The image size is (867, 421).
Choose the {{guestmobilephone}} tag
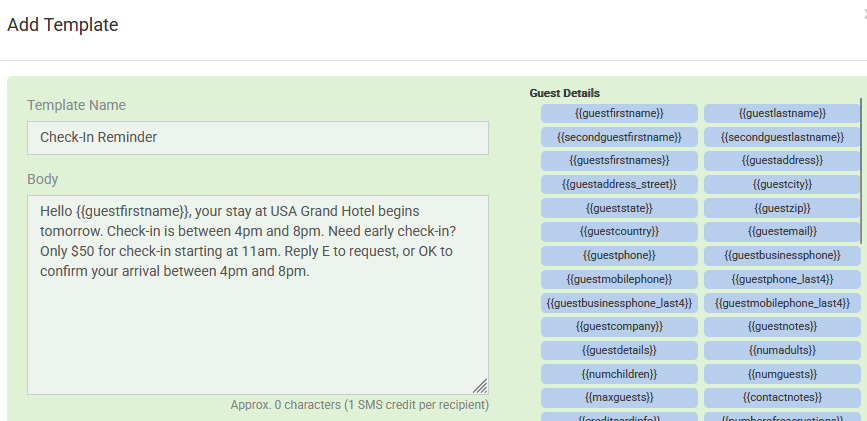[x=619, y=279]
